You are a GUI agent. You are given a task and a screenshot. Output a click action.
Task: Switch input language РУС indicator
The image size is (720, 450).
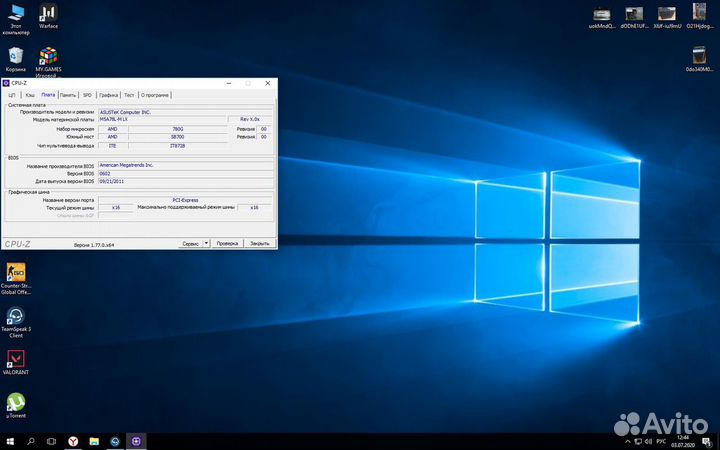pyautogui.click(x=661, y=442)
